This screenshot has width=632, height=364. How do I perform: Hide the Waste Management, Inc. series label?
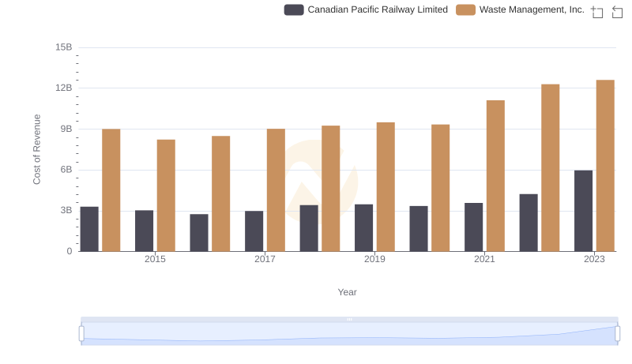point(532,9)
